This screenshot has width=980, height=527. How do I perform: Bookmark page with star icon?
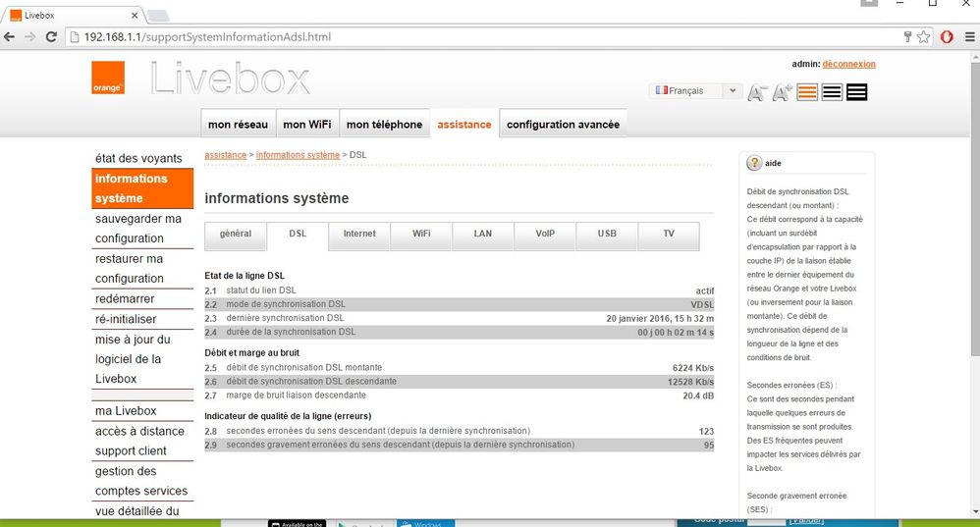coord(924,37)
